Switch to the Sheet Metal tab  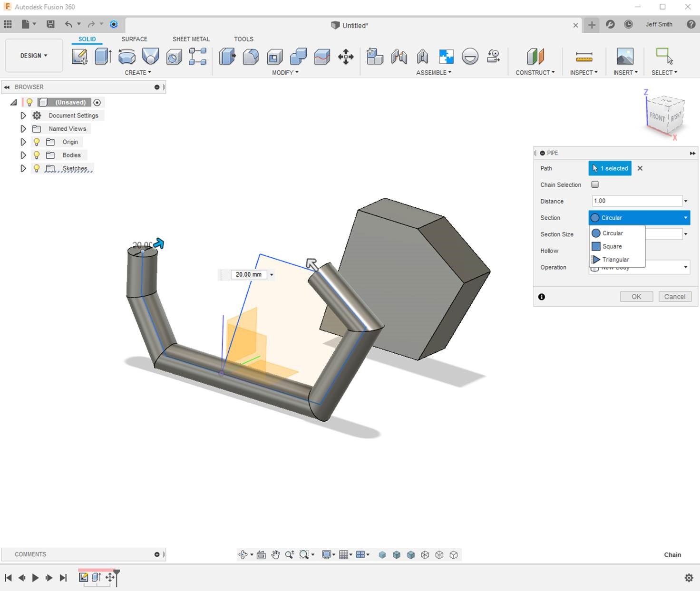click(x=191, y=39)
